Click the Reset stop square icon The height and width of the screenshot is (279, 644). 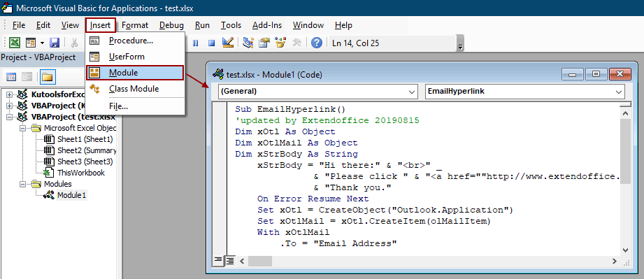point(211,43)
